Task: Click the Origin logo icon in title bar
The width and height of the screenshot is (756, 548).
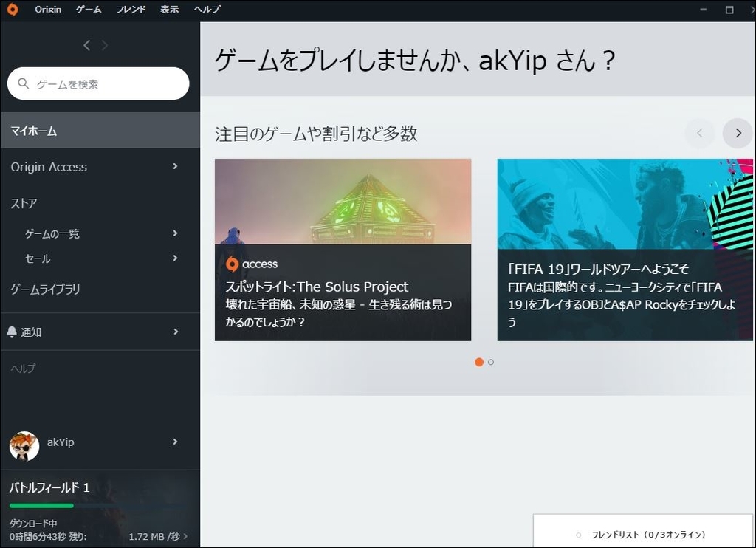Action: pyautogui.click(x=13, y=9)
